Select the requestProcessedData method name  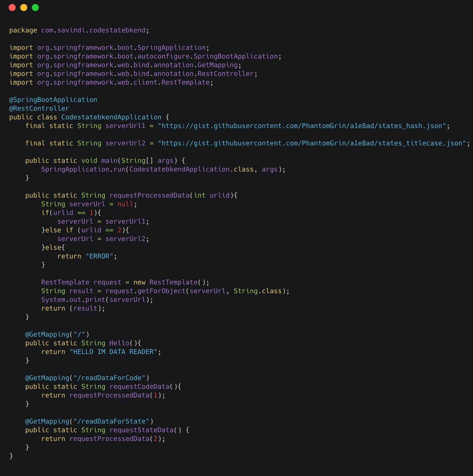(x=149, y=195)
